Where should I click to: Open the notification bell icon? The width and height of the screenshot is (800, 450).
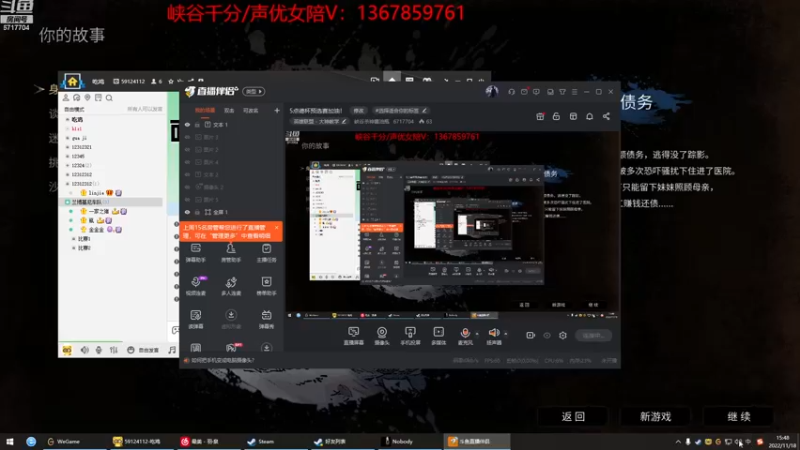click(x=589, y=116)
